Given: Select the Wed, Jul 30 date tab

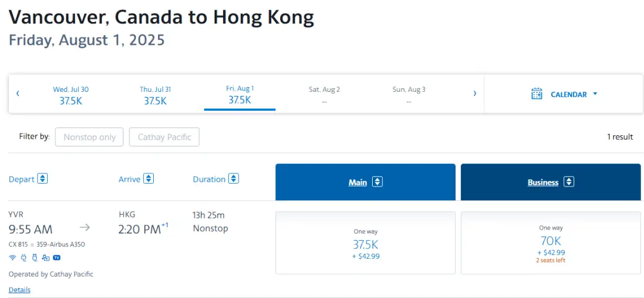Looking at the screenshot, I should 70,95.
